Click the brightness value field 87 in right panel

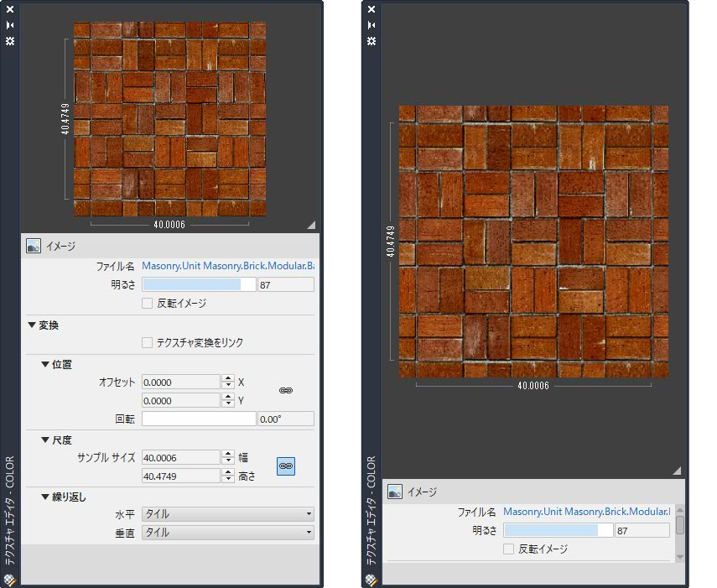(x=642, y=530)
